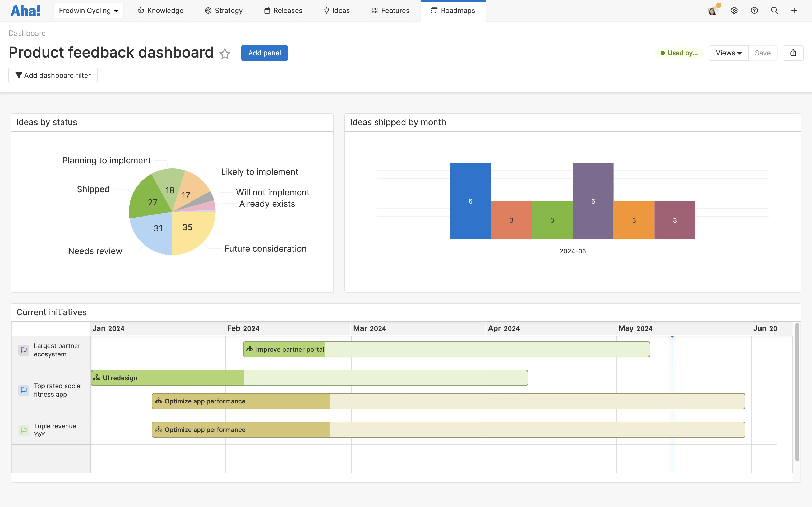Click the Current initiatives vertical scrollbar
The width and height of the screenshot is (812, 507).
coord(797,392)
